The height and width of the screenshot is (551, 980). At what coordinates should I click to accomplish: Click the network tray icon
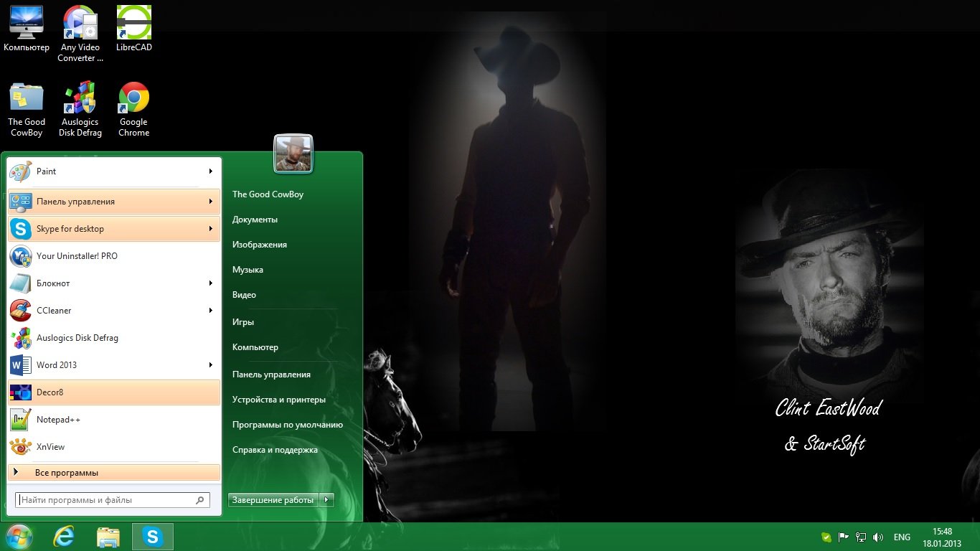[x=861, y=537]
